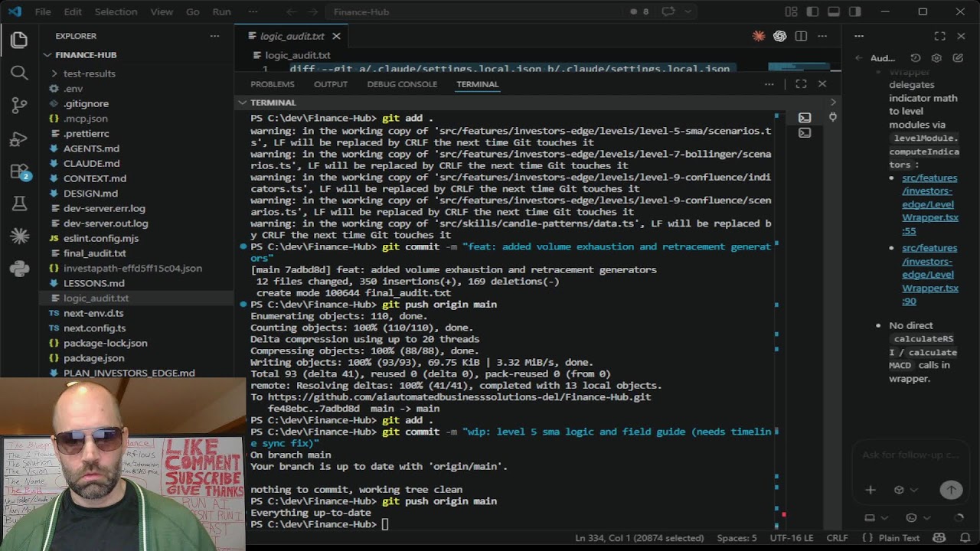Screen dimensions: 980x551
Task: Open CLAUDE.md in the explorer
Action: tap(91, 164)
